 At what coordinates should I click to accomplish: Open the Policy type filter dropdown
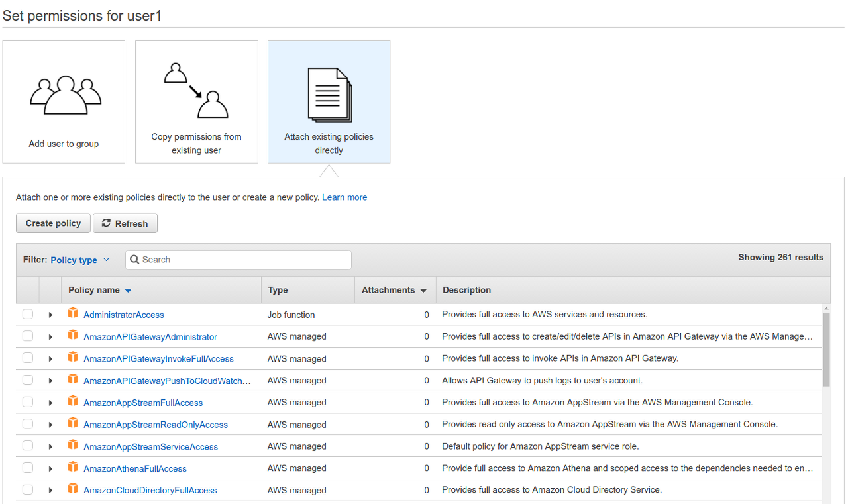coord(80,260)
